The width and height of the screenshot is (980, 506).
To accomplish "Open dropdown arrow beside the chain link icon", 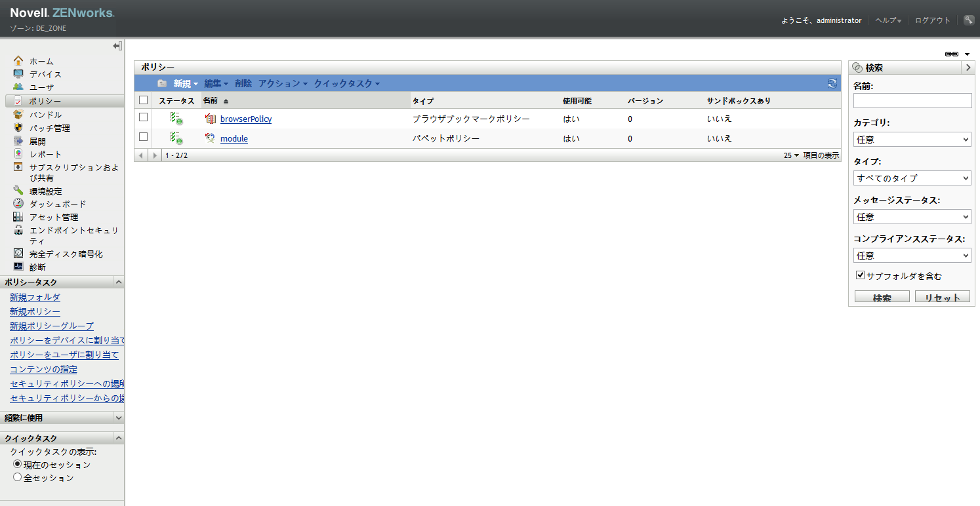I will point(967,54).
